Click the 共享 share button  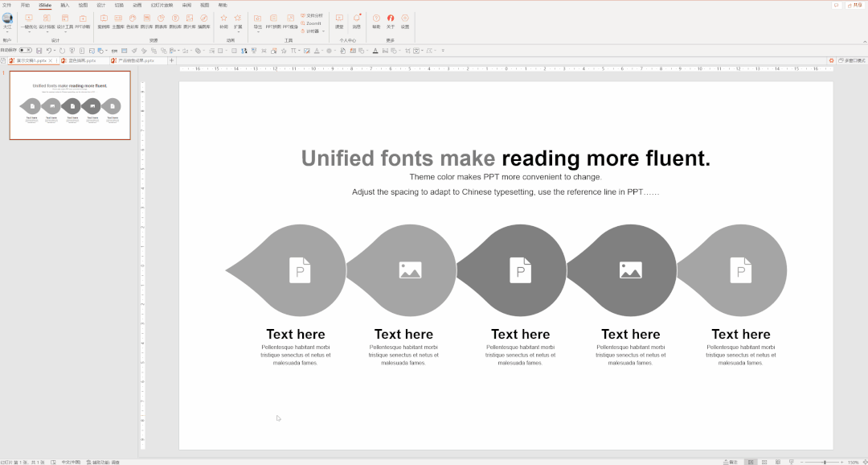point(855,5)
